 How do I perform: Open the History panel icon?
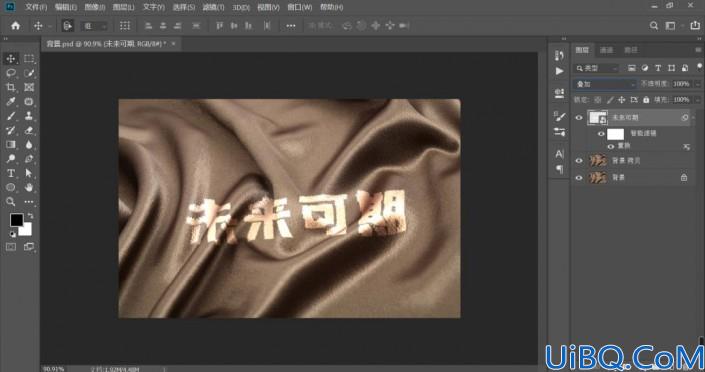[x=559, y=55]
